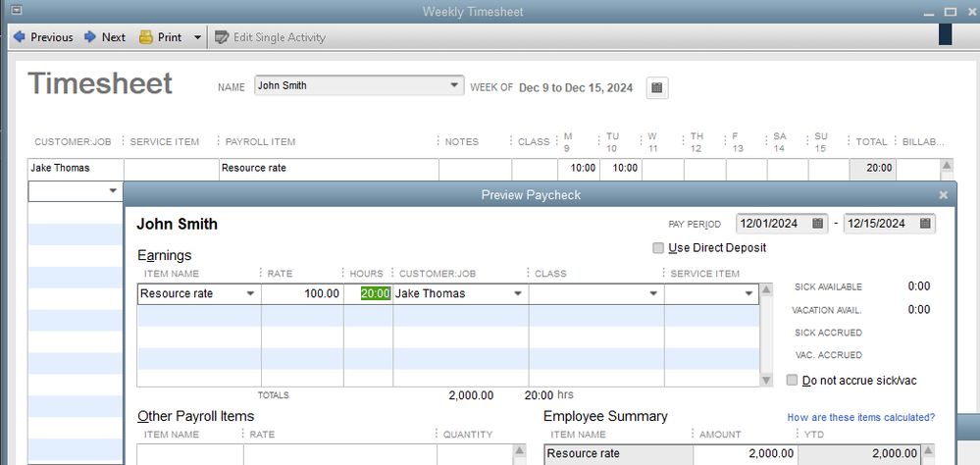Open Resource rate item name dropdown

point(250,293)
